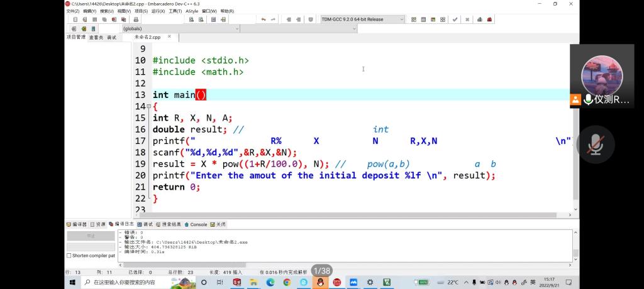Open the AStyle menu
This screenshot has width=644, height=289.
tap(192, 11)
